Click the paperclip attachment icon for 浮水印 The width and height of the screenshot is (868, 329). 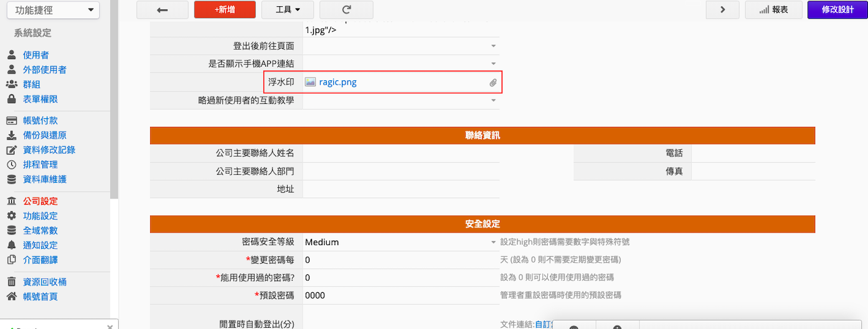click(493, 83)
